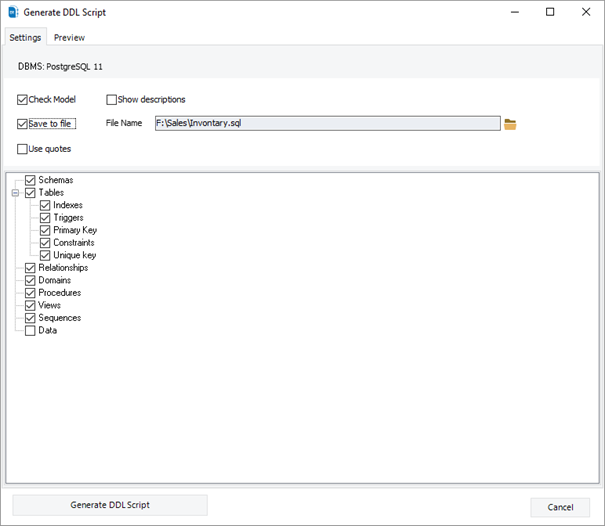Enable the Use quotes checkbox
This screenshot has width=605, height=526.
23,149
